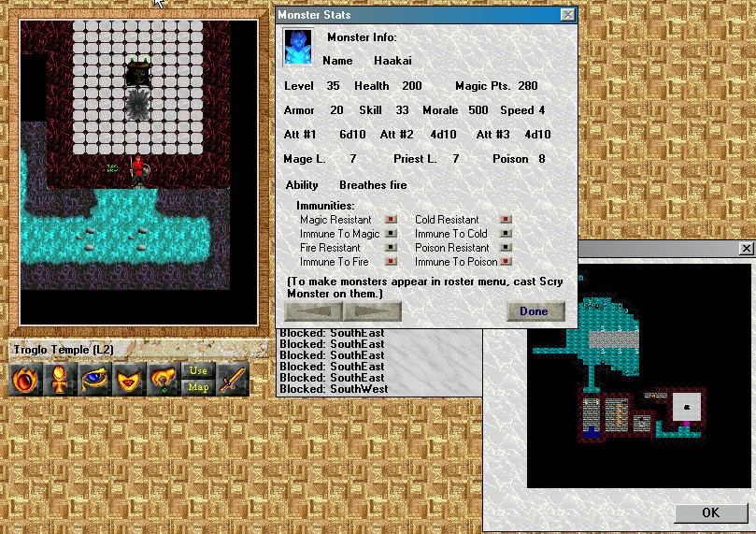Image resolution: width=756 pixels, height=534 pixels.
Task: Click the Level value 35
Action: 333,86
